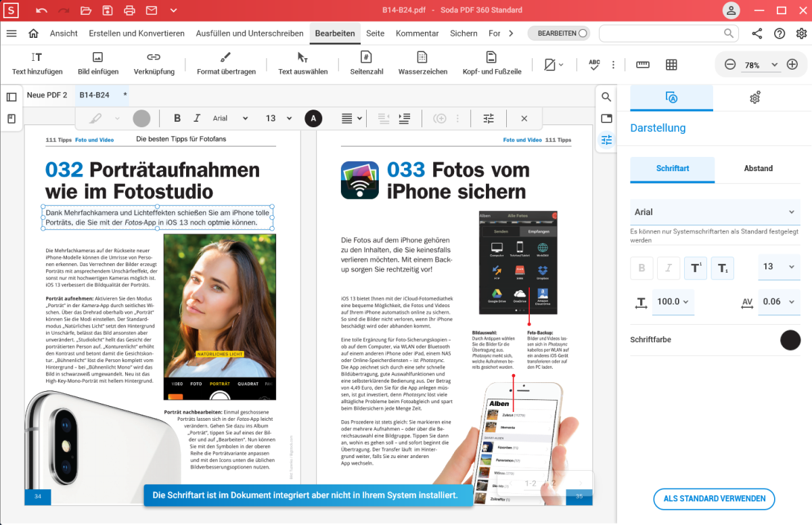Image resolution: width=812 pixels, height=525 pixels.
Task: Toggle bold B in Darstellung panel
Action: click(x=641, y=268)
